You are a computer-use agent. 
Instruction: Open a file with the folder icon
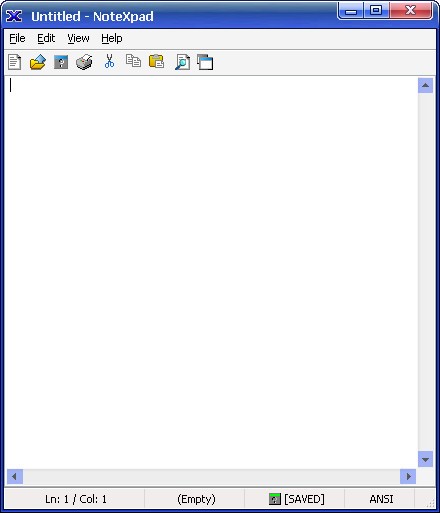point(38,62)
